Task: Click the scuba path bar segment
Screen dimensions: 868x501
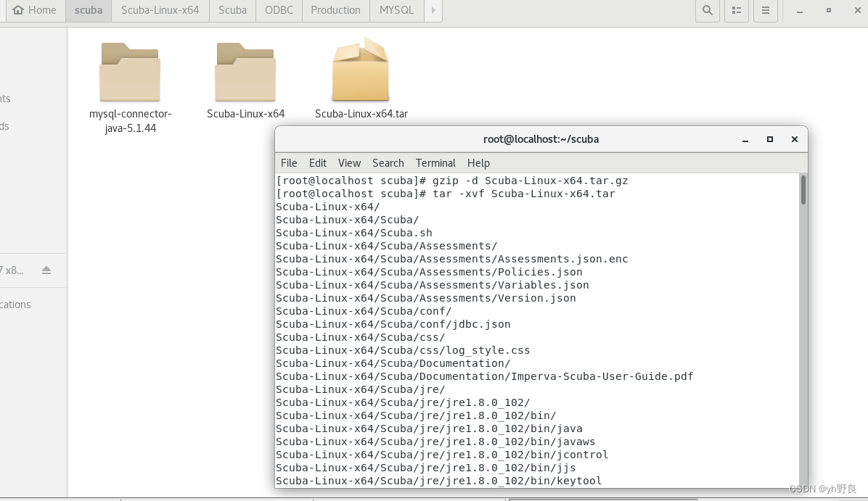Action: point(89,10)
